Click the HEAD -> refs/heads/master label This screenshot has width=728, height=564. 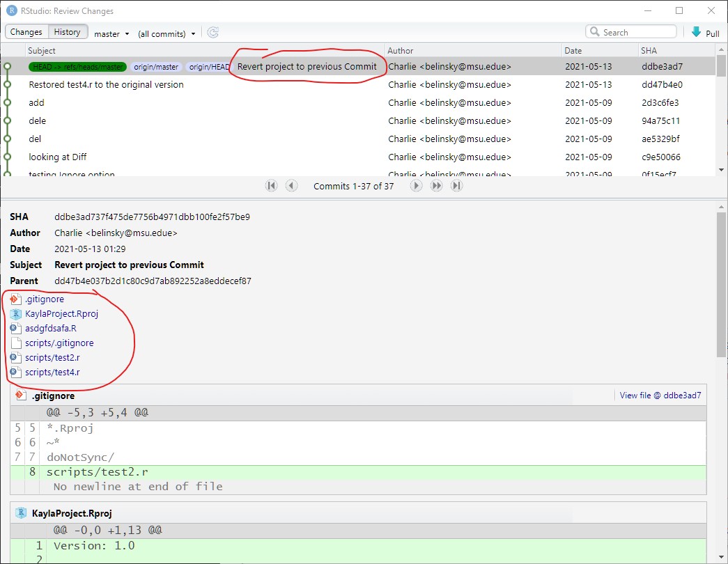click(78, 67)
